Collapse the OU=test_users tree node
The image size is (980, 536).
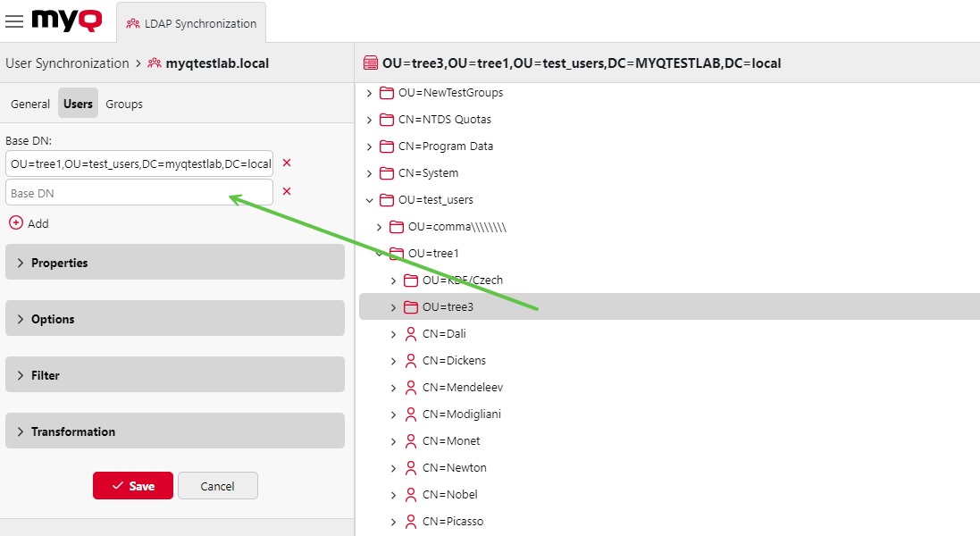pos(370,200)
